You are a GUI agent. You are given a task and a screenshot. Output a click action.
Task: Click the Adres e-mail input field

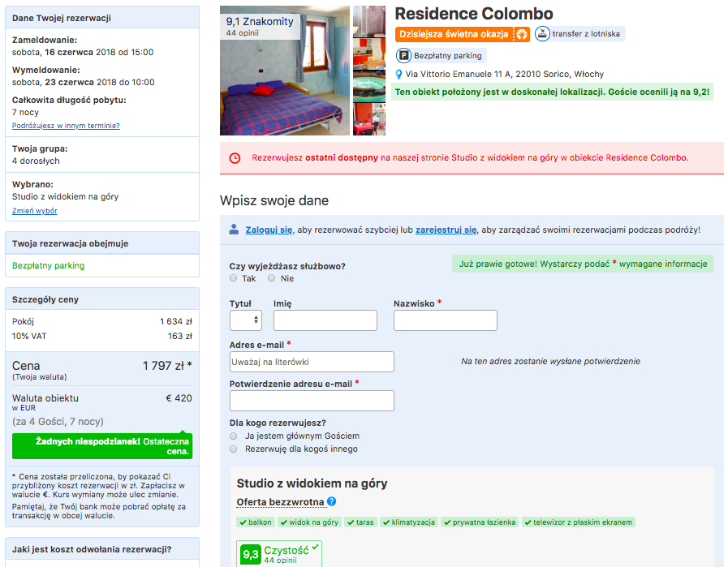312,362
